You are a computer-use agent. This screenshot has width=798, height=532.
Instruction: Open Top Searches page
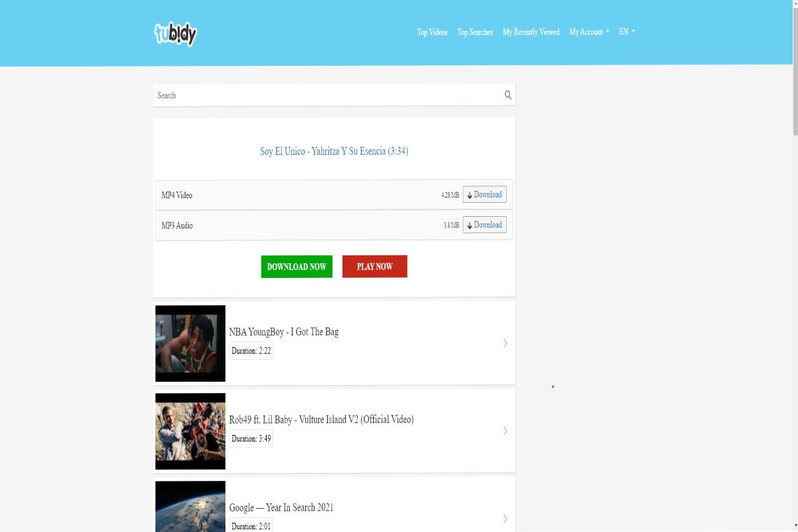(475, 32)
